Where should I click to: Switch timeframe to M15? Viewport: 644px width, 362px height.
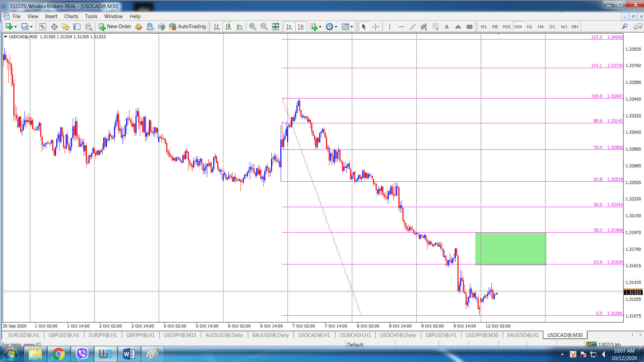506,27
